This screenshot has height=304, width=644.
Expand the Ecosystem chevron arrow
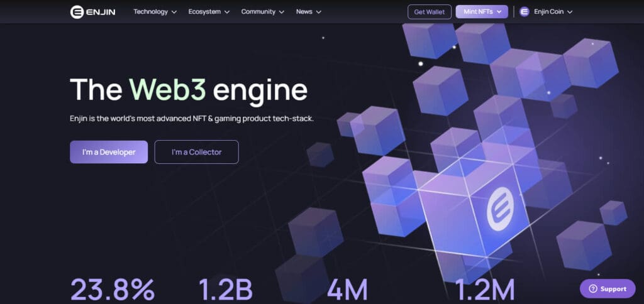(x=226, y=13)
